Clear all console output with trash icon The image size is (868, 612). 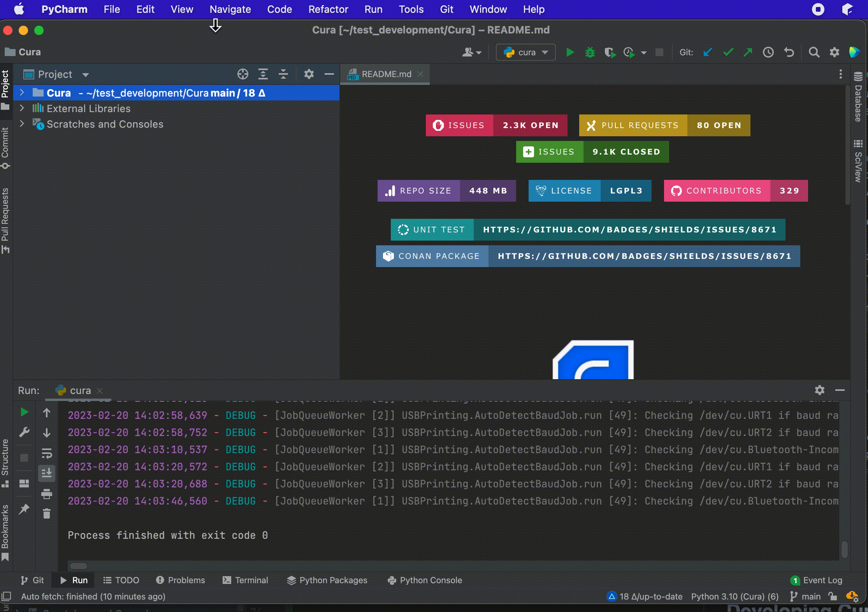[47, 514]
